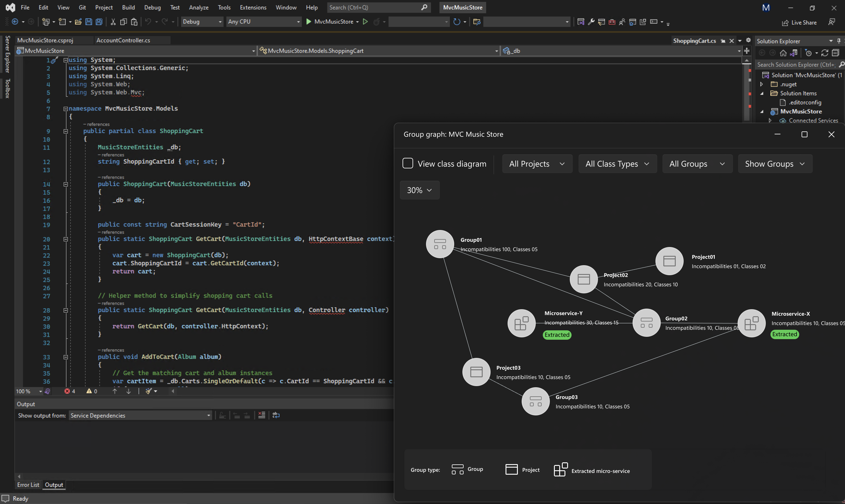Open the Error List tab
The image size is (845, 504).
tap(28, 485)
